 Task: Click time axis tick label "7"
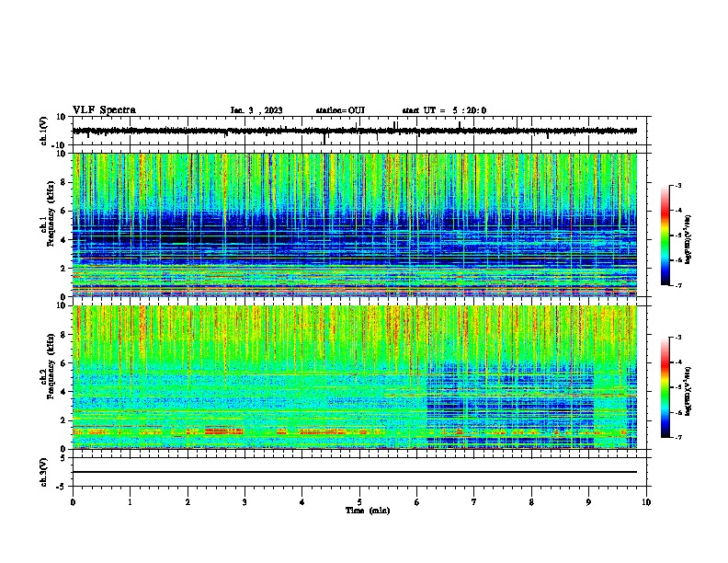coord(474,502)
